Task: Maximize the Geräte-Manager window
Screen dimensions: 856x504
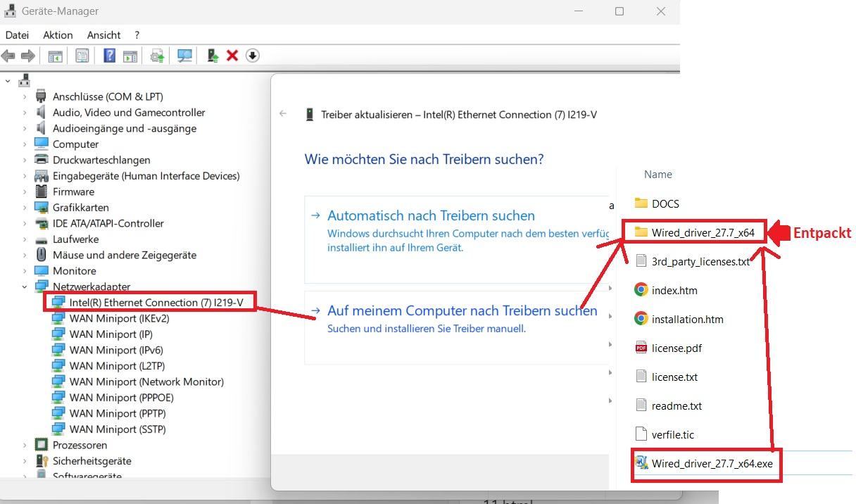Action: pyautogui.click(x=619, y=11)
